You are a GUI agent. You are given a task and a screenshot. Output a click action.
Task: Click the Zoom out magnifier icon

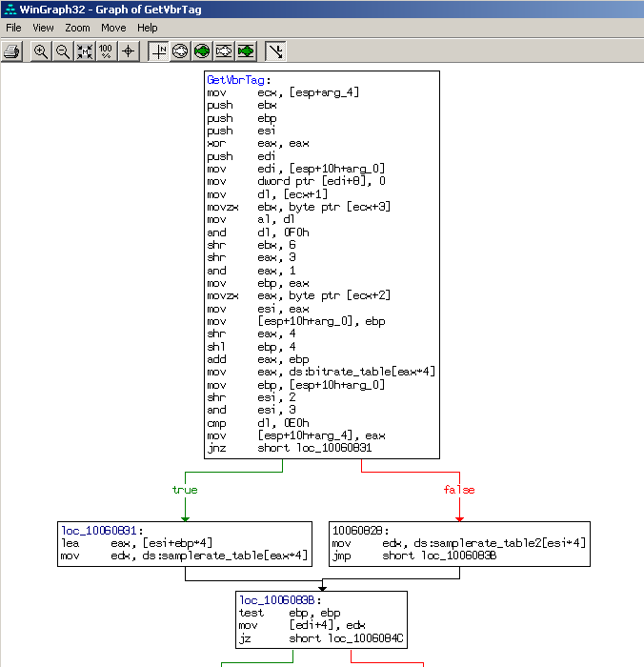click(x=63, y=51)
